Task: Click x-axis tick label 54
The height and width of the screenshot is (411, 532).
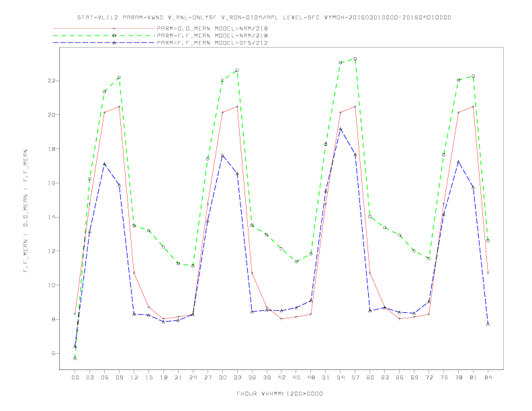Action: (x=341, y=377)
